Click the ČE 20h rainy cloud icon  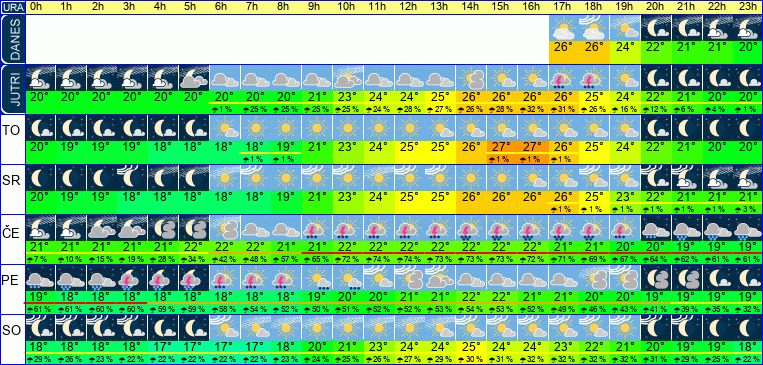656,229
